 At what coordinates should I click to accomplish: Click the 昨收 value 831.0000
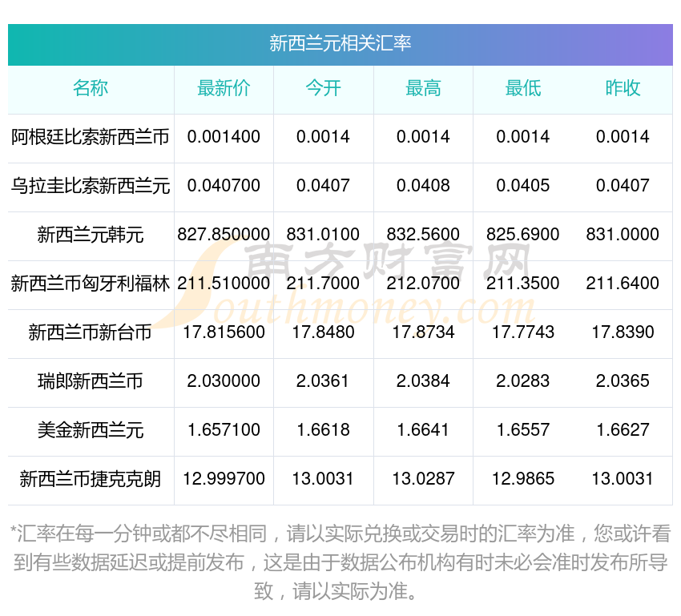click(x=623, y=235)
